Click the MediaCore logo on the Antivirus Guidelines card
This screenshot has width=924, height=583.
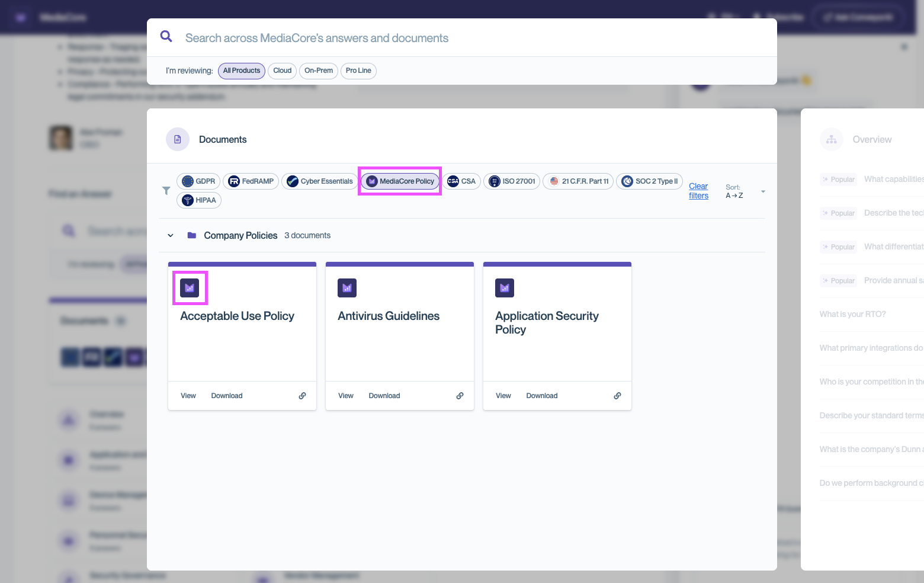pyautogui.click(x=347, y=288)
